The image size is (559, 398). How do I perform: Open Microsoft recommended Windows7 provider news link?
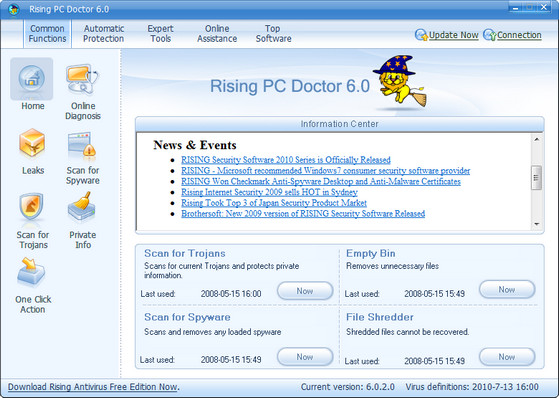click(x=325, y=170)
